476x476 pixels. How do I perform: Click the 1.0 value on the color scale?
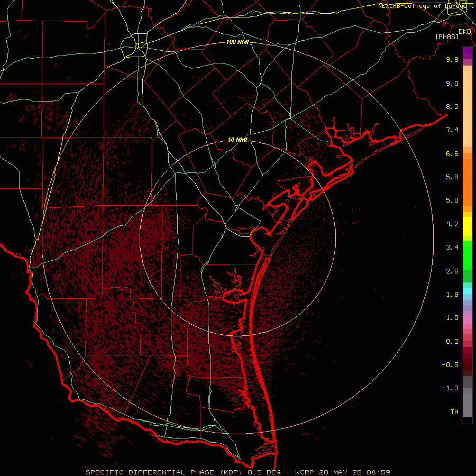click(452, 318)
